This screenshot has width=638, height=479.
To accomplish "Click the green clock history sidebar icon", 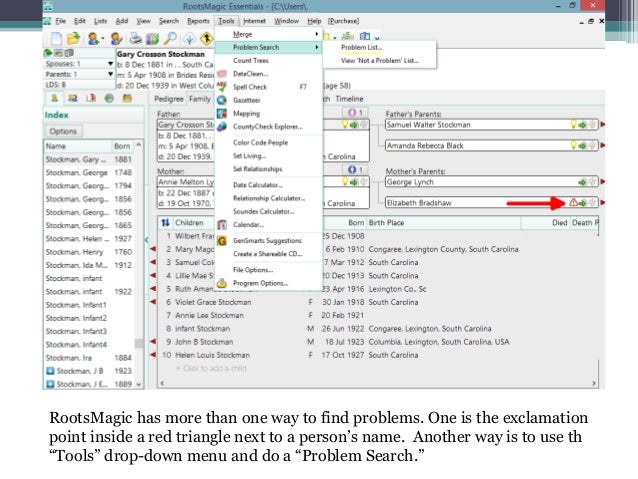I will (109, 98).
